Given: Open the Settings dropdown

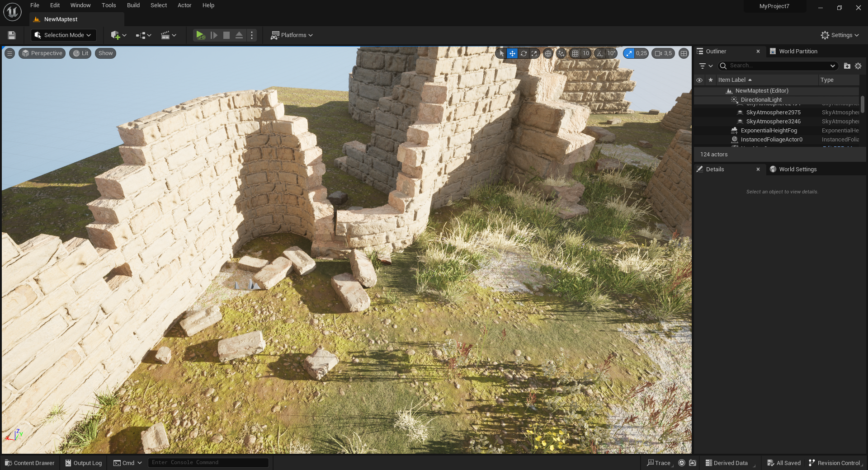Looking at the screenshot, I should (x=840, y=35).
